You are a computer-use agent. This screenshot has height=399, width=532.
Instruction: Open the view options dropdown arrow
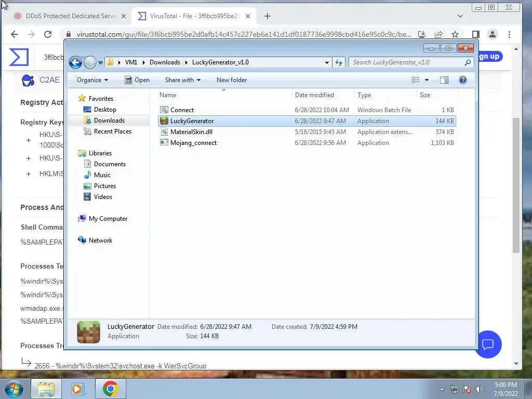427,80
